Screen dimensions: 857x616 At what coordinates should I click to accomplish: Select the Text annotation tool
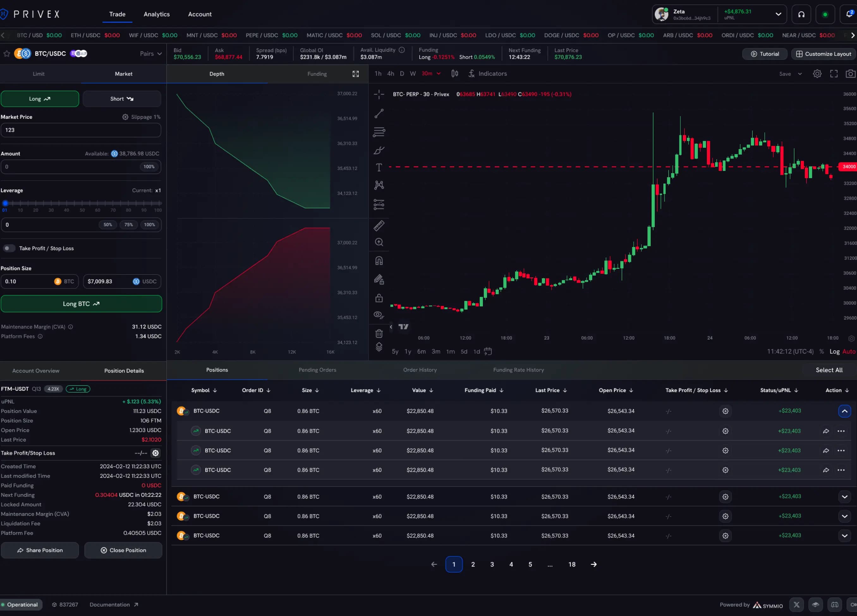[379, 167]
